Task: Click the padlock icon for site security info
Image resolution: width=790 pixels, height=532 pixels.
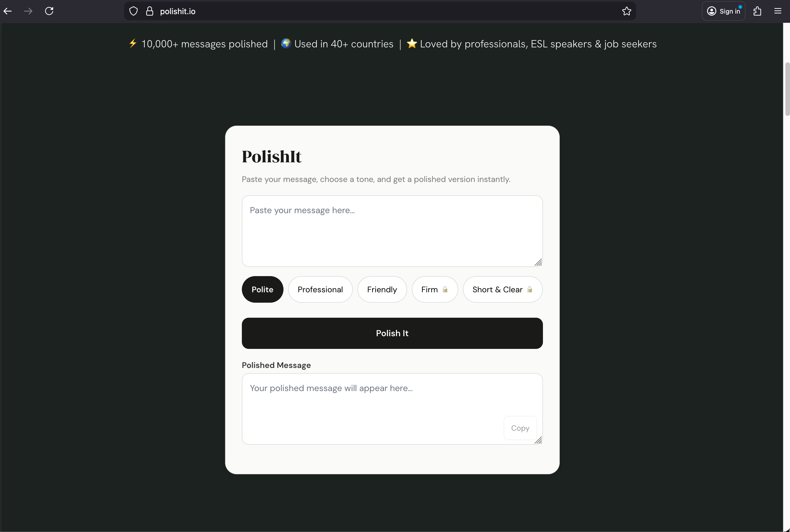Action: [149, 11]
